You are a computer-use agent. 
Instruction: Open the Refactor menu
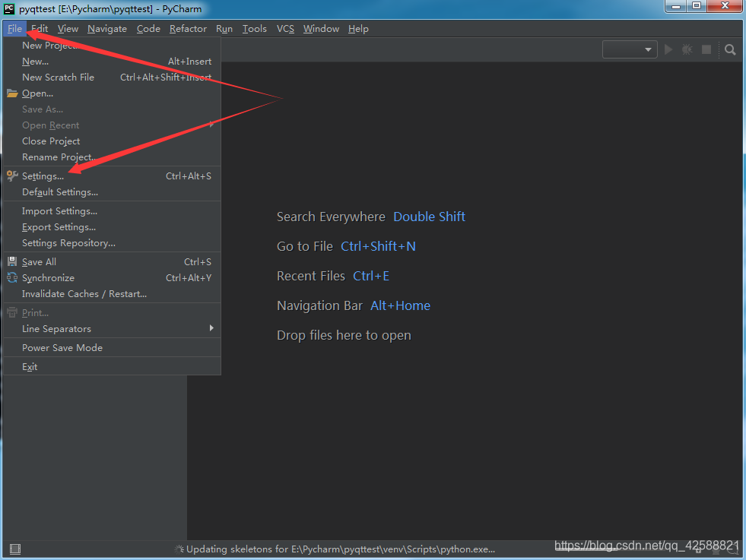pyautogui.click(x=188, y=29)
